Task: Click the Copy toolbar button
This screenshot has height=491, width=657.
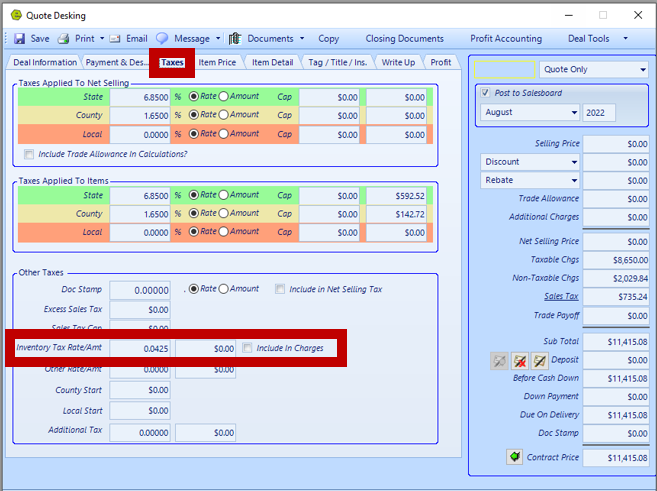Action: point(328,39)
